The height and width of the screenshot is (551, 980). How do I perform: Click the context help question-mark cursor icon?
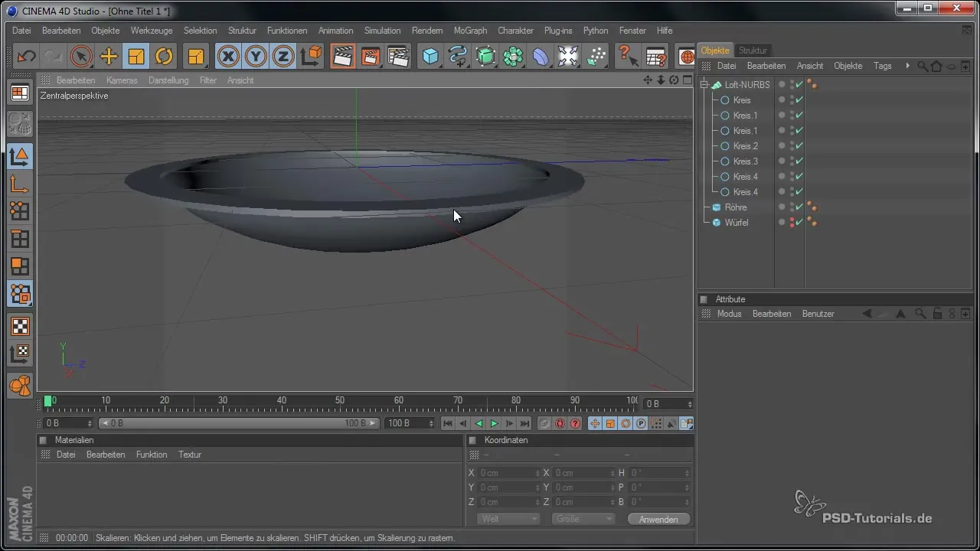click(628, 57)
